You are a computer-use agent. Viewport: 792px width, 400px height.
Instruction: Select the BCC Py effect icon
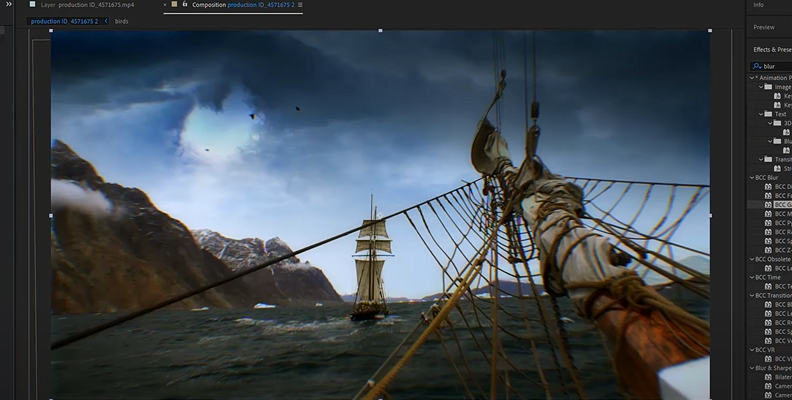768,223
